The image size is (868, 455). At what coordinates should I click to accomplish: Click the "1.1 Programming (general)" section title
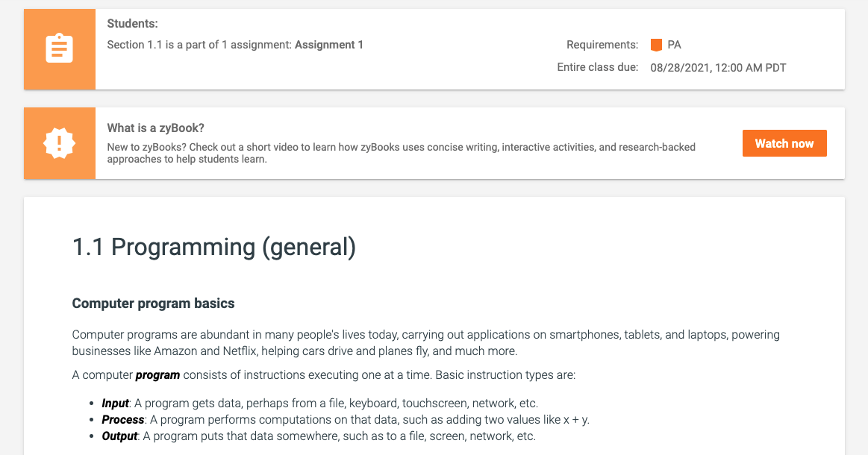pyautogui.click(x=213, y=247)
